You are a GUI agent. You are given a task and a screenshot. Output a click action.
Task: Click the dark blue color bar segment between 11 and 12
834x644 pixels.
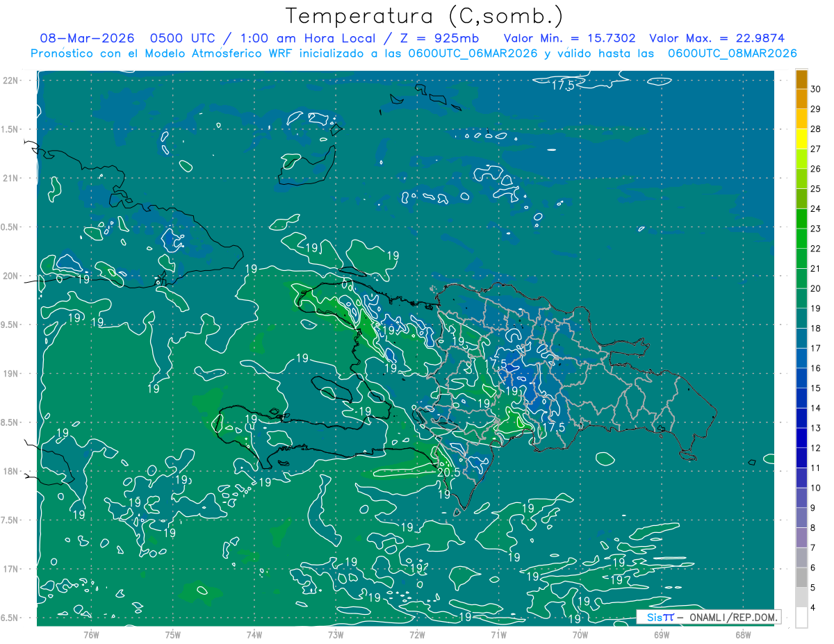[801, 459]
